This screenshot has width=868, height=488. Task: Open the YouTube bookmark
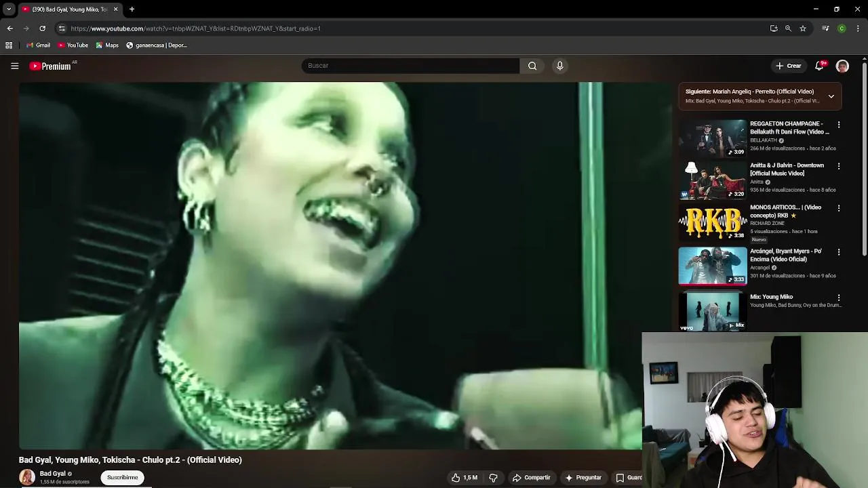73,45
